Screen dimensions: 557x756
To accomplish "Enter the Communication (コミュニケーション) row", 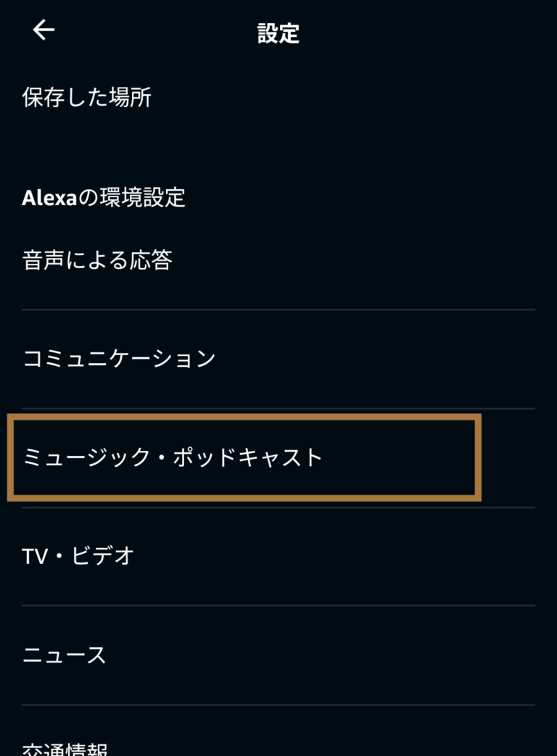I will [120, 359].
